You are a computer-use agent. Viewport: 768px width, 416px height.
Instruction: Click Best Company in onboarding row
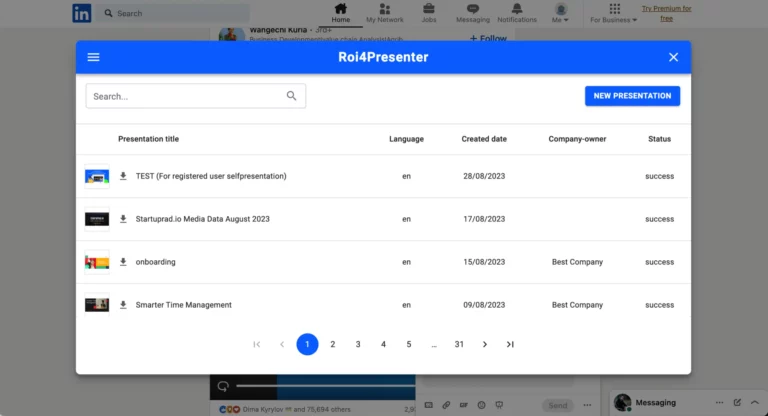tap(577, 262)
